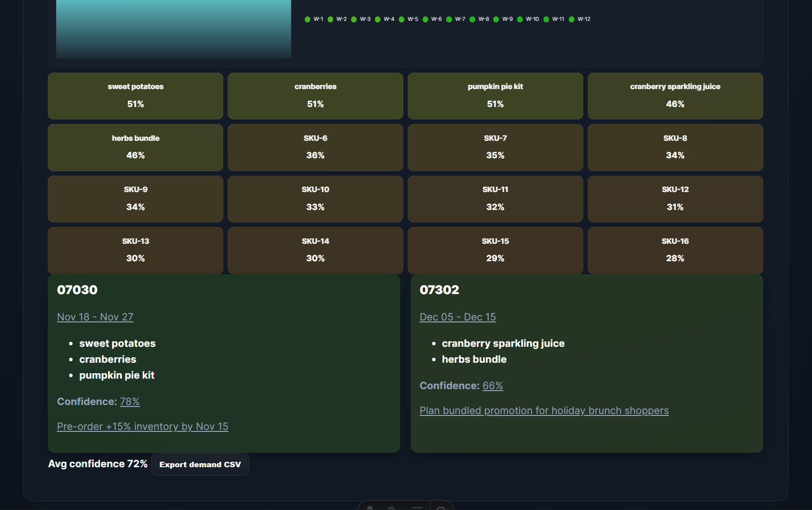The height and width of the screenshot is (510, 812).
Task: Open Plan bundled promotion for holiday brunch link
Action: click(x=544, y=410)
